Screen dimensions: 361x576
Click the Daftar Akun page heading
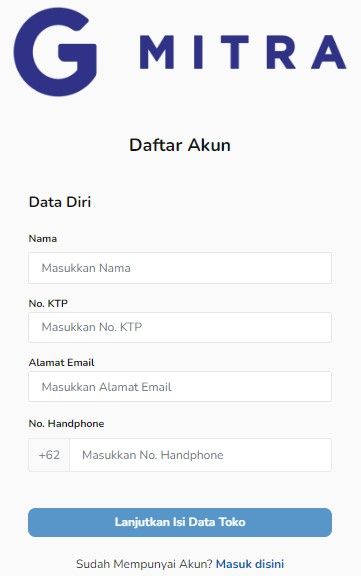tap(180, 145)
